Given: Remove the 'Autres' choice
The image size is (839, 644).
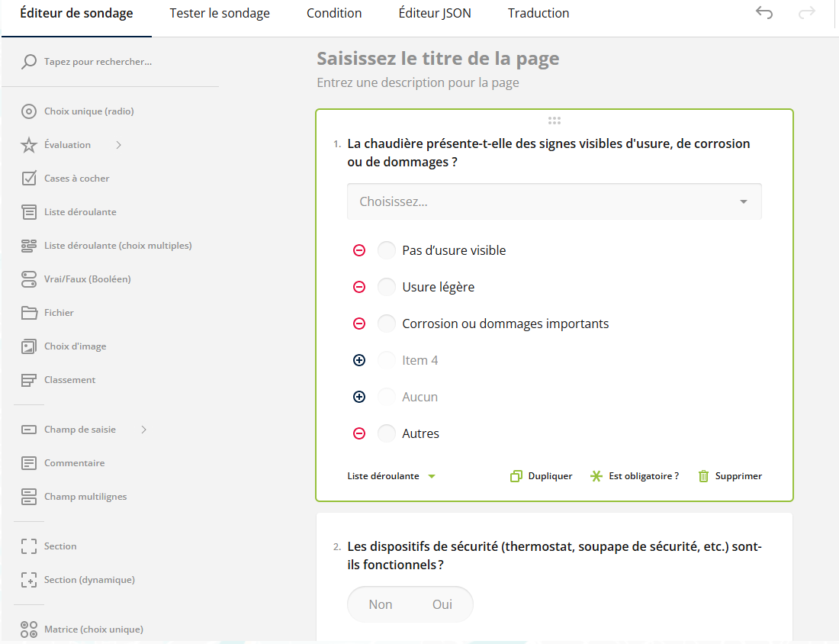Looking at the screenshot, I should click(359, 433).
